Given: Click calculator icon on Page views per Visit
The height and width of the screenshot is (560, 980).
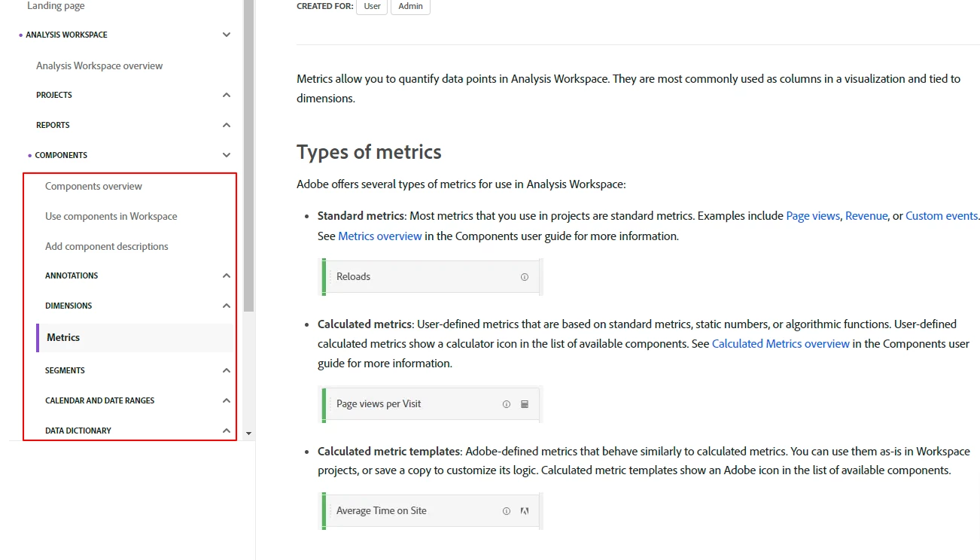Looking at the screenshot, I should click(x=525, y=404).
